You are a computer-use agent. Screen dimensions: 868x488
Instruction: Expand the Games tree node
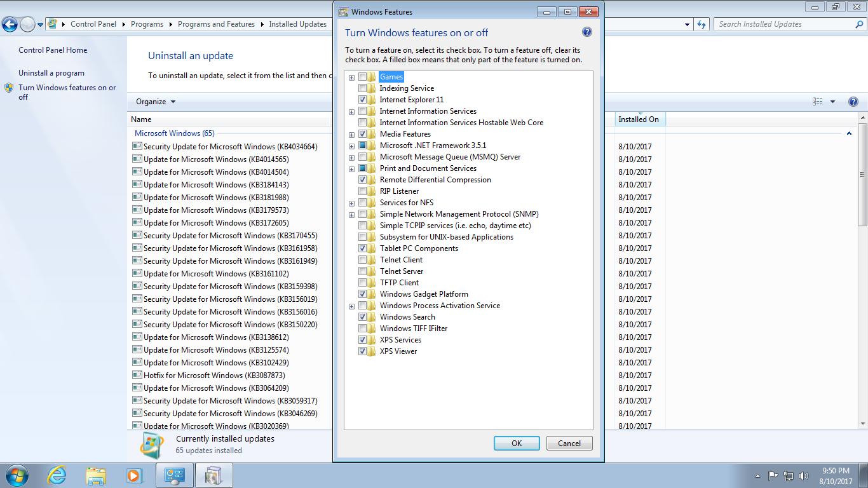point(351,78)
